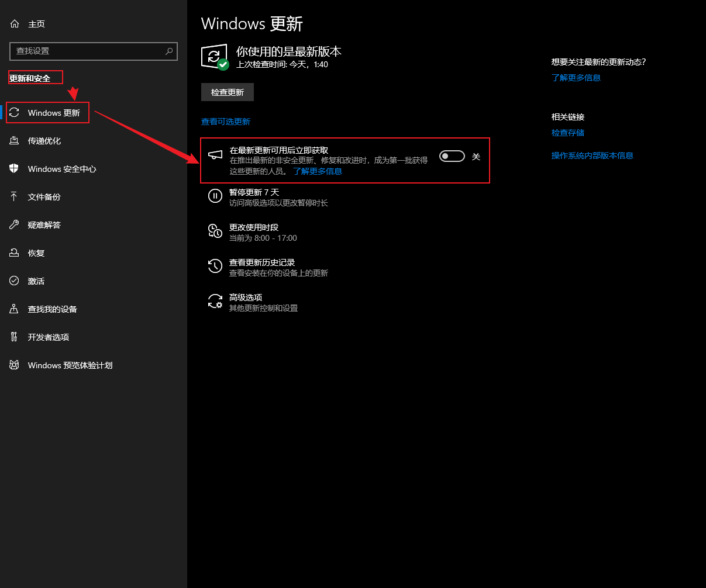Viewport: 706px width, 588px height.
Task: Click 了解更多信息 link in the toggle description
Action: [318, 171]
